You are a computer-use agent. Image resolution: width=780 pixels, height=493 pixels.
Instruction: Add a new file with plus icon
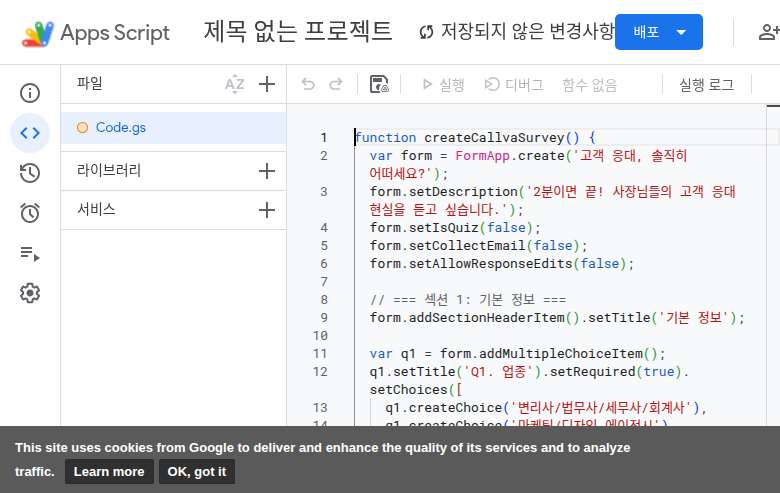point(266,84)
